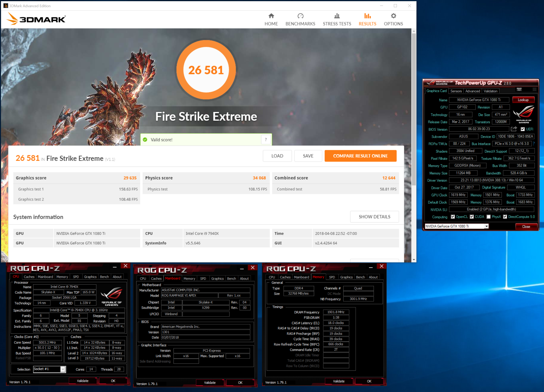Take a GPU-Z screenshot with the camera icon
544x392 pixels.
coord(519,89)
